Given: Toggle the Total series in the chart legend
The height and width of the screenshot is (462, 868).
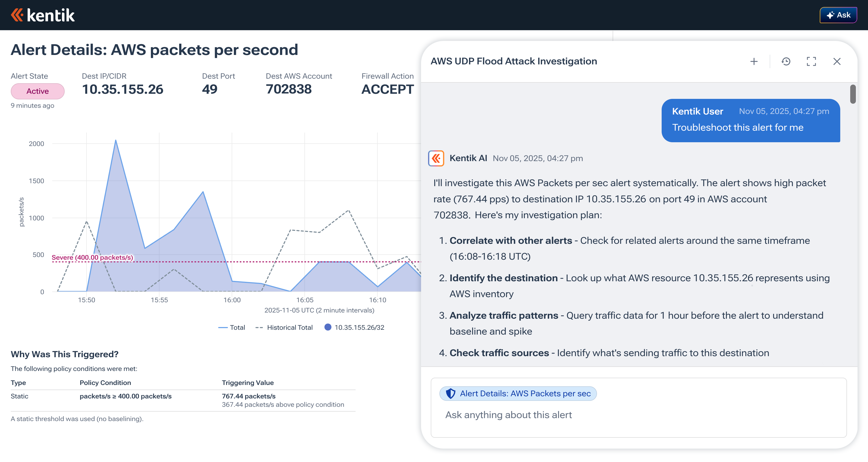Looking at the screenshot, I should pos(232,327).
